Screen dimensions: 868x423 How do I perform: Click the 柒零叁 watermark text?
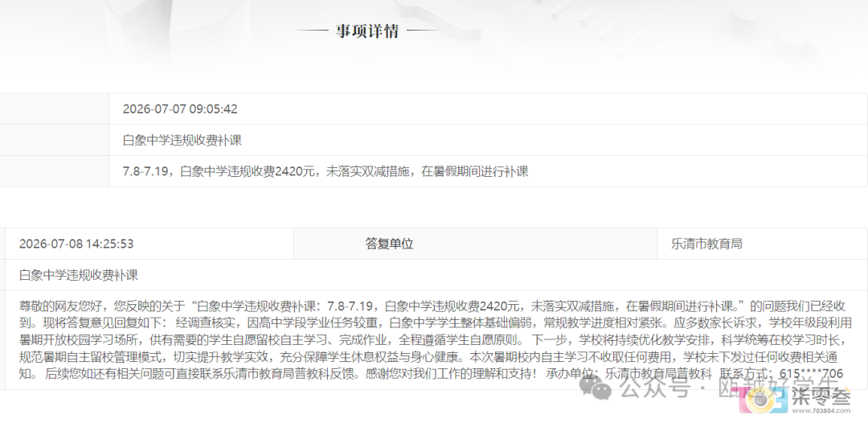[x=821, y=397]
